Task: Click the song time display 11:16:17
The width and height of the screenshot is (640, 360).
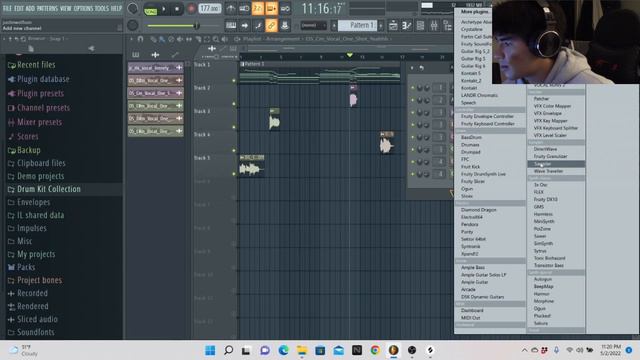Action: click(323, 9)
